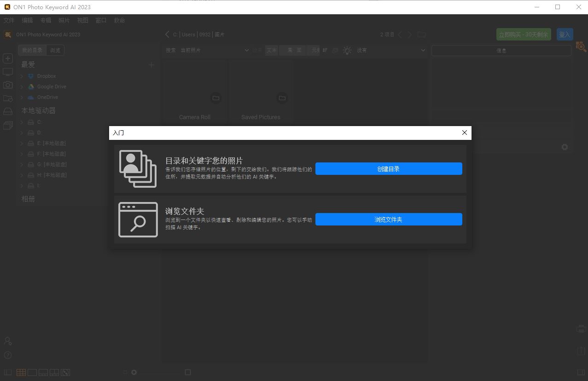Click the Users path segment
The image size is (588, 381).
click(188, 35)
